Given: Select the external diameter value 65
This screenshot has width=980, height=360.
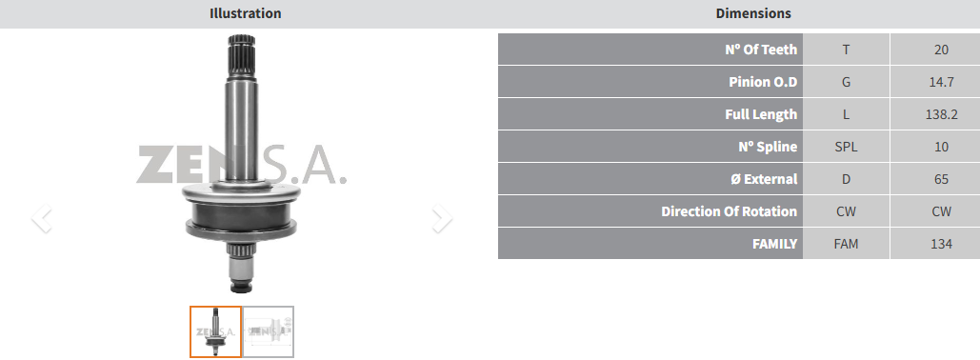Looking at the screenshot, I should click(x=941, y=179).
